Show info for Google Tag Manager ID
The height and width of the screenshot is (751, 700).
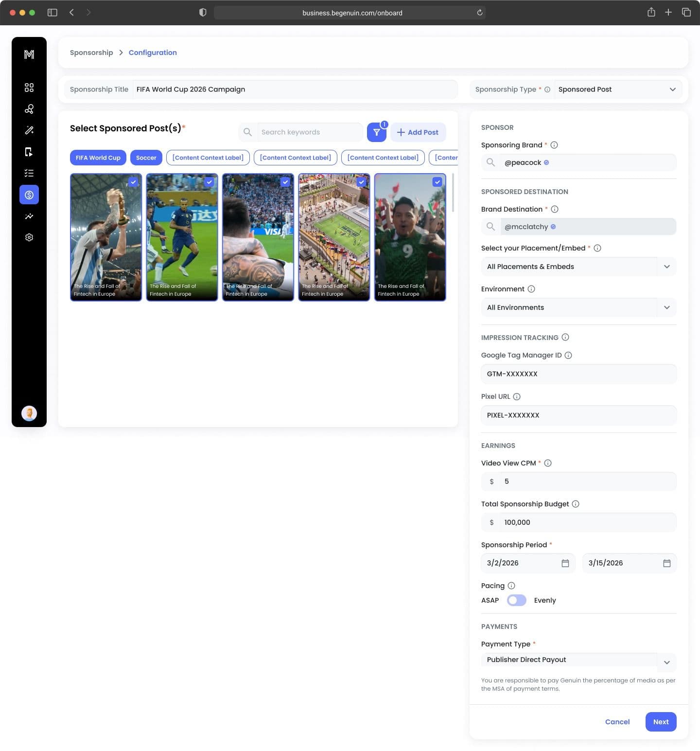click(568, 356)
